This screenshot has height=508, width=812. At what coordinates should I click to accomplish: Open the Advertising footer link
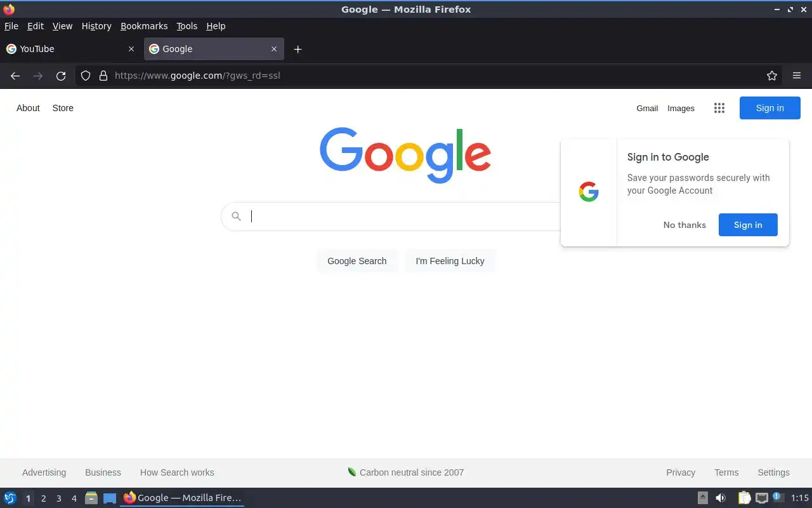click(44, 472)
